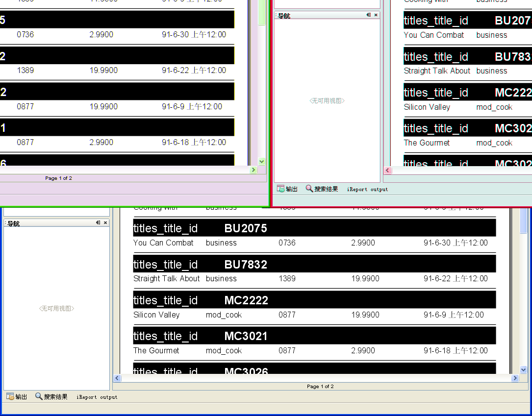Image resolution: width=532 pixels, height=416 pixels.
Task: Click '0736' in the top-left window
Action: coord(25,35)
